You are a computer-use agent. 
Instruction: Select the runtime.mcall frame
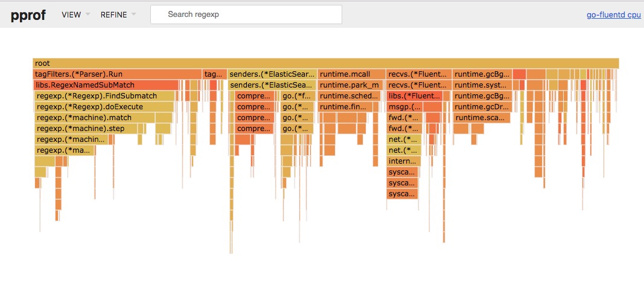coord(351,74)
